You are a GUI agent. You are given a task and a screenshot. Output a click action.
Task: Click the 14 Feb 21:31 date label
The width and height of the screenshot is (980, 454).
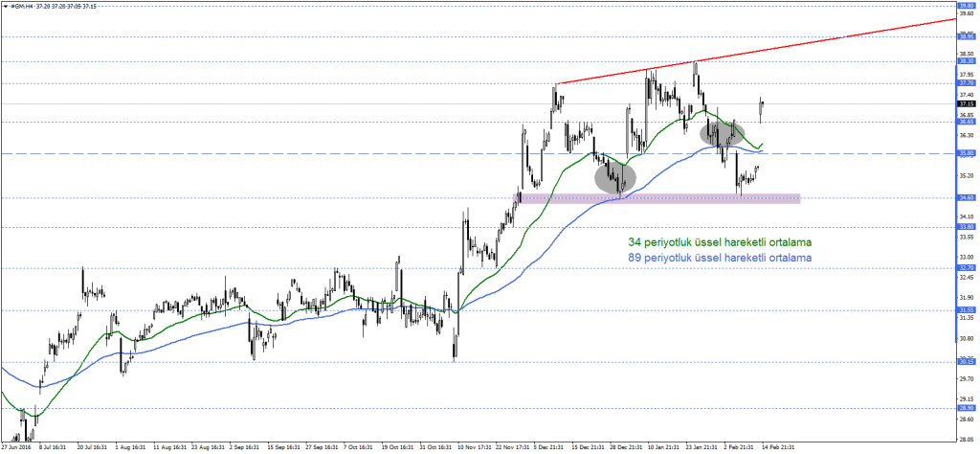[779, 447]
